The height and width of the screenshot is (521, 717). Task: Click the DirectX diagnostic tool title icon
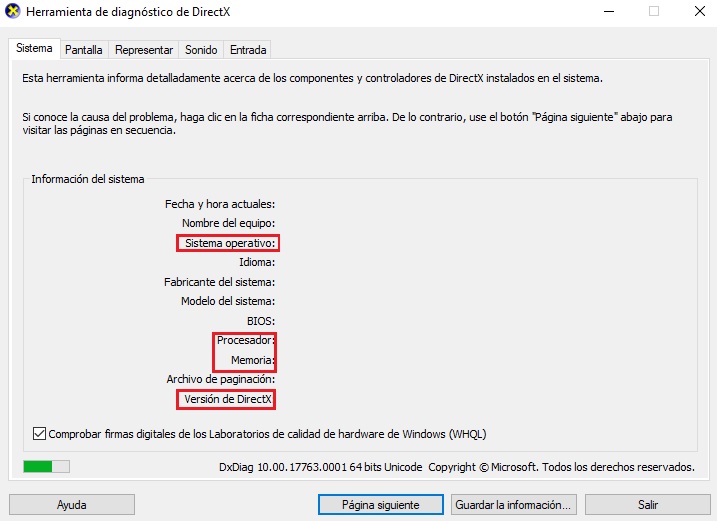(12, 11)
